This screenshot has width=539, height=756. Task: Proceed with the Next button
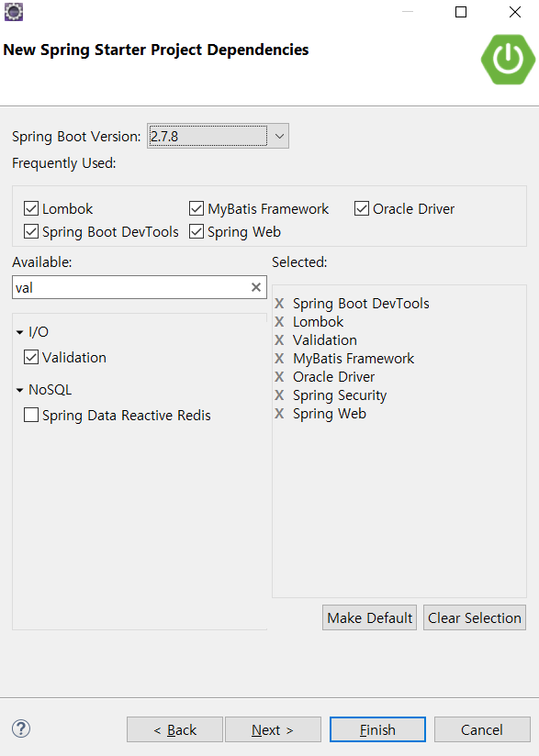pyautogui.click(x=273, y=729)
